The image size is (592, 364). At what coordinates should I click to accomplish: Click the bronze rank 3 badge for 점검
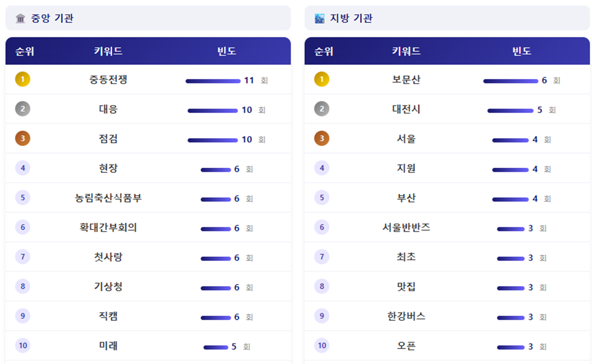[x=22, y=139]
